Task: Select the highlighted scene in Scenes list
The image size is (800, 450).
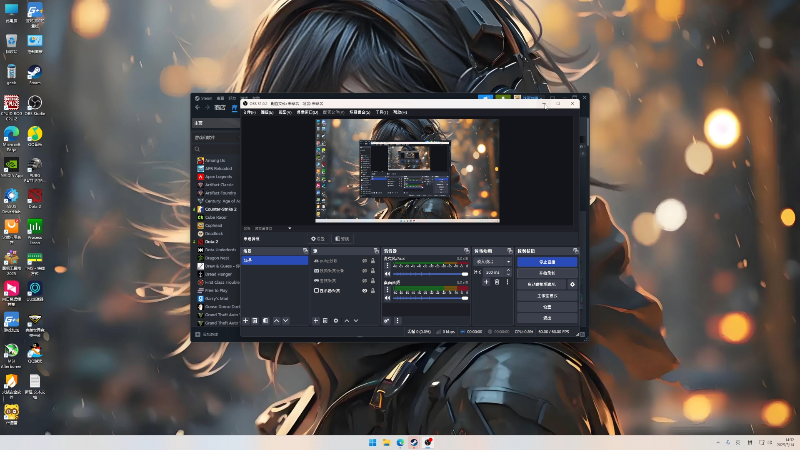Action: point(274,260)
